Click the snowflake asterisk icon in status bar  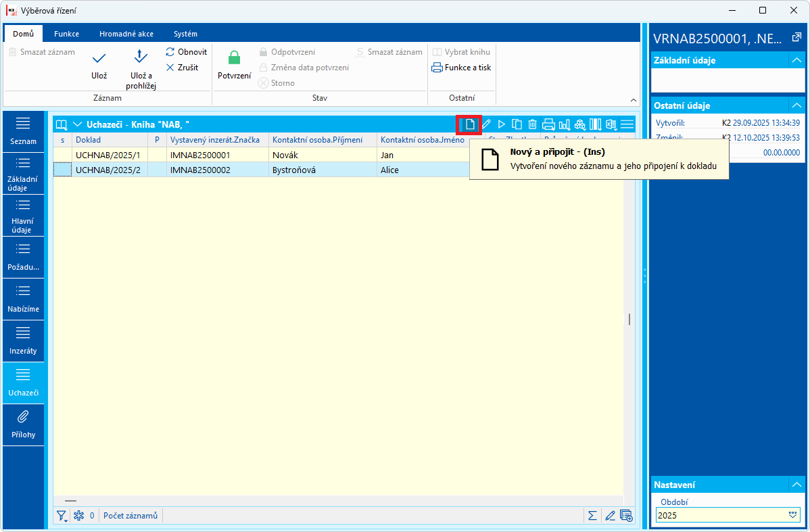click(78, 516)
